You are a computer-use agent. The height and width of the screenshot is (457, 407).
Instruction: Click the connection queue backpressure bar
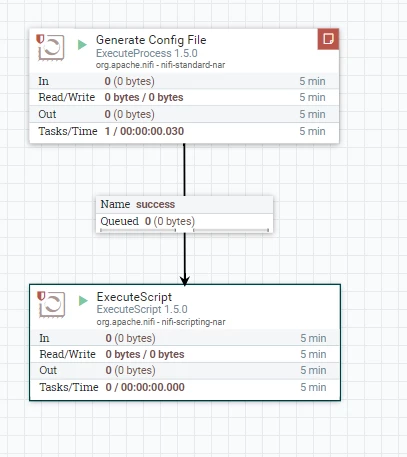[184, 230]
